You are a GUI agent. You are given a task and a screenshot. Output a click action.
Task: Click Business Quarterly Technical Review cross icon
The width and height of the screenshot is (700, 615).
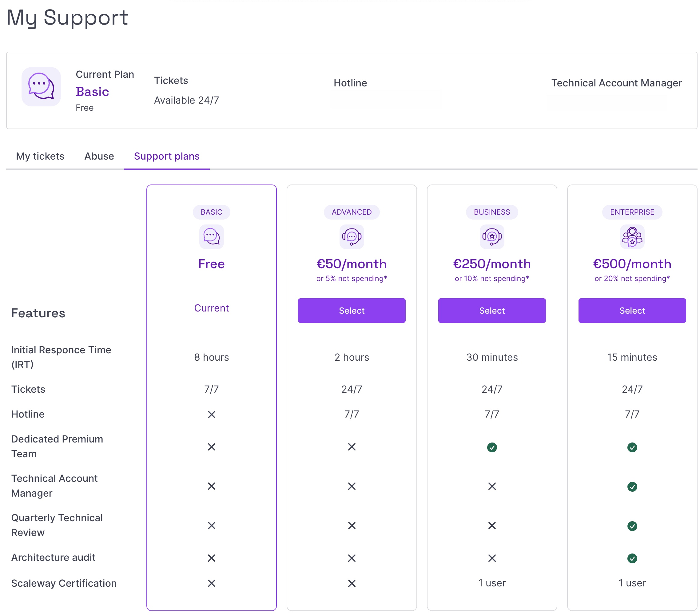pyautogui.click(x=492, y=526)
